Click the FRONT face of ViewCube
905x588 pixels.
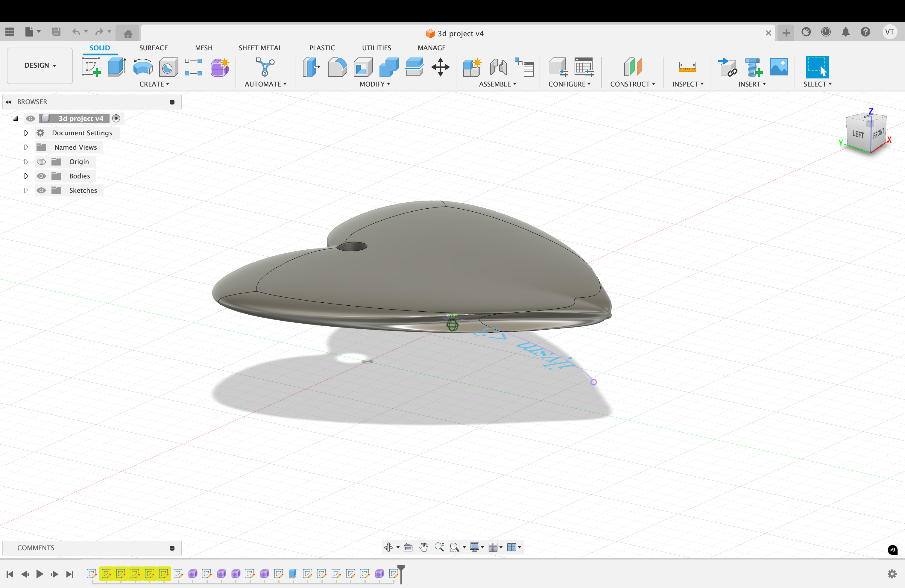[x=878, y=134]
